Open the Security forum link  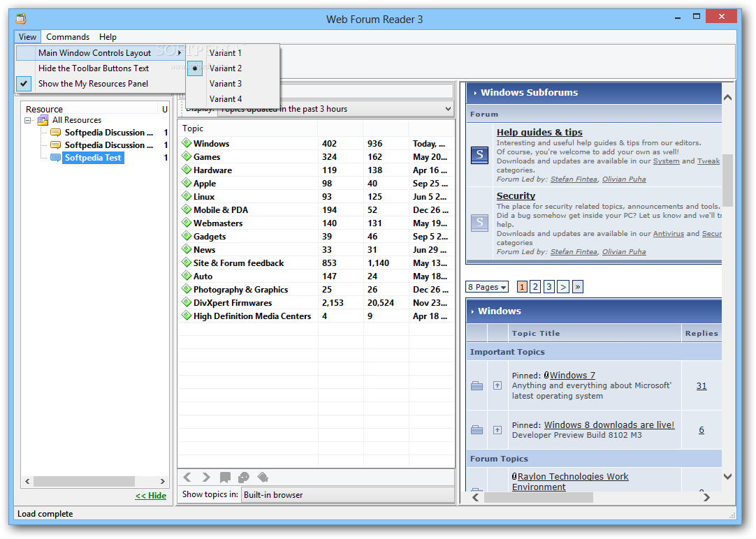pyautogui.click(x=516, y=195)
